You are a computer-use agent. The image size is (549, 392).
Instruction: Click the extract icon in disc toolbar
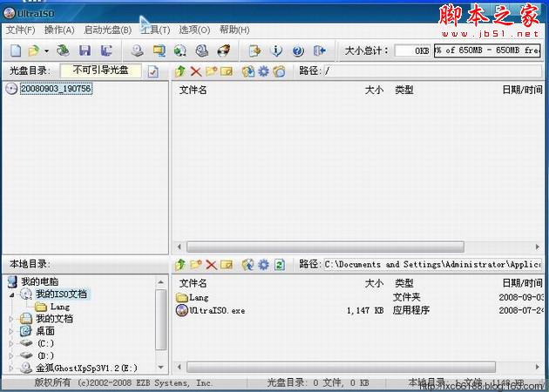pos(247,71)
